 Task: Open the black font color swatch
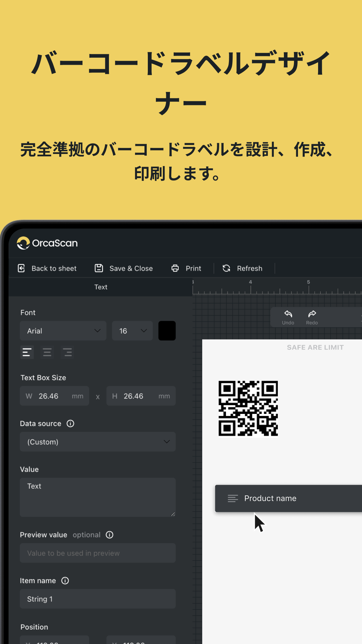pyautogui.click(x=167, y=331)
